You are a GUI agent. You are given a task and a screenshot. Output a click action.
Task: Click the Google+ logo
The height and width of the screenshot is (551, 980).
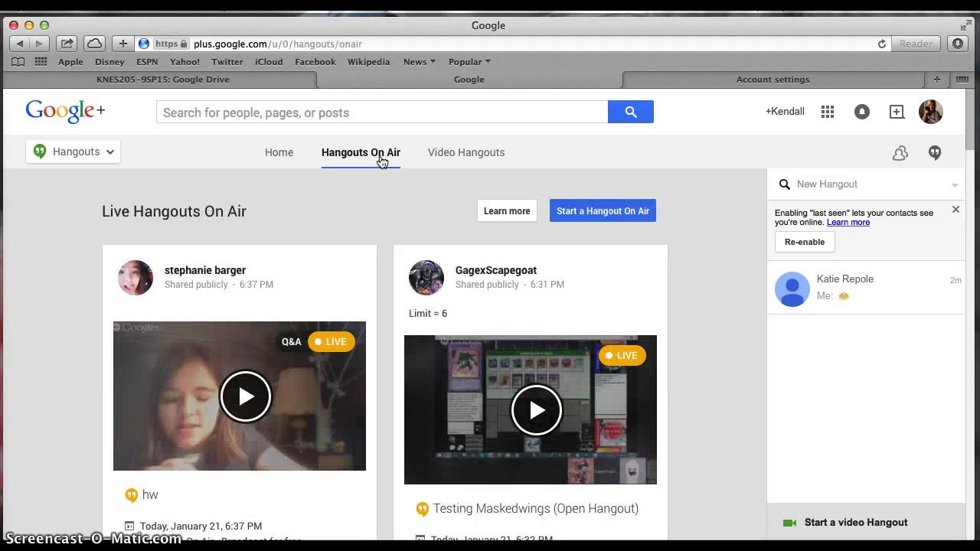tap(65, 111)
